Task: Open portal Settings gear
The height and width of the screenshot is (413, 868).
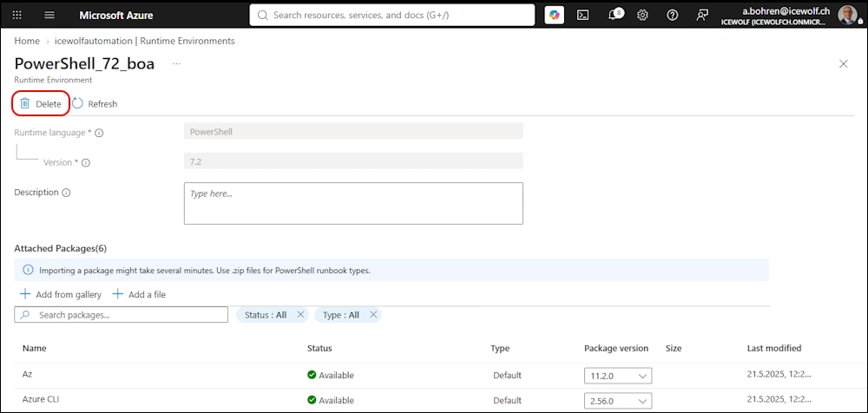Action: 642,15
